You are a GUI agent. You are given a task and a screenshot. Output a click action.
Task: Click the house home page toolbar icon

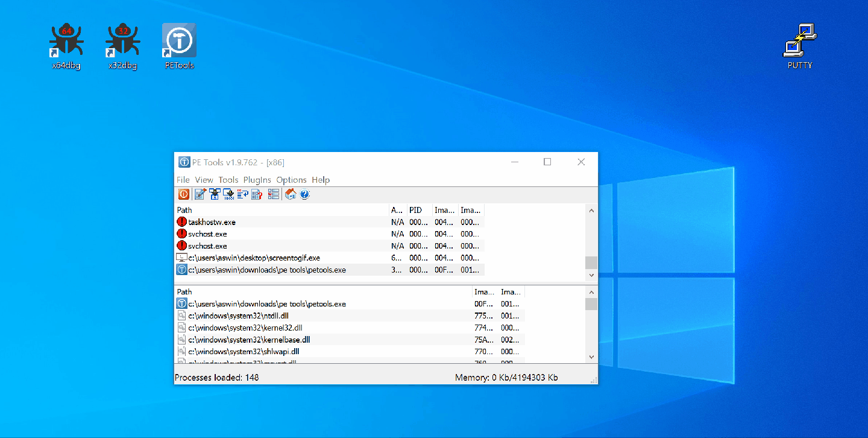[x=291, y=194]
